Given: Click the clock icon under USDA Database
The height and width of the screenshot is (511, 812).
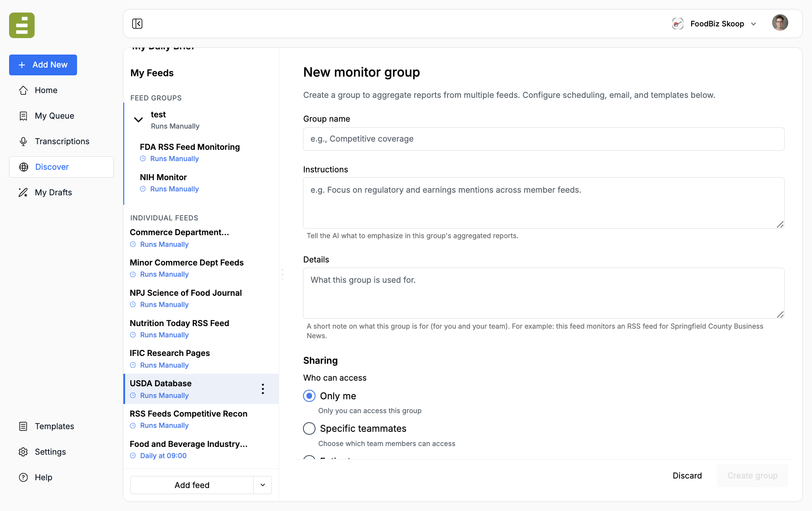Looking at the screenshot, I should [x=133, y=395].
